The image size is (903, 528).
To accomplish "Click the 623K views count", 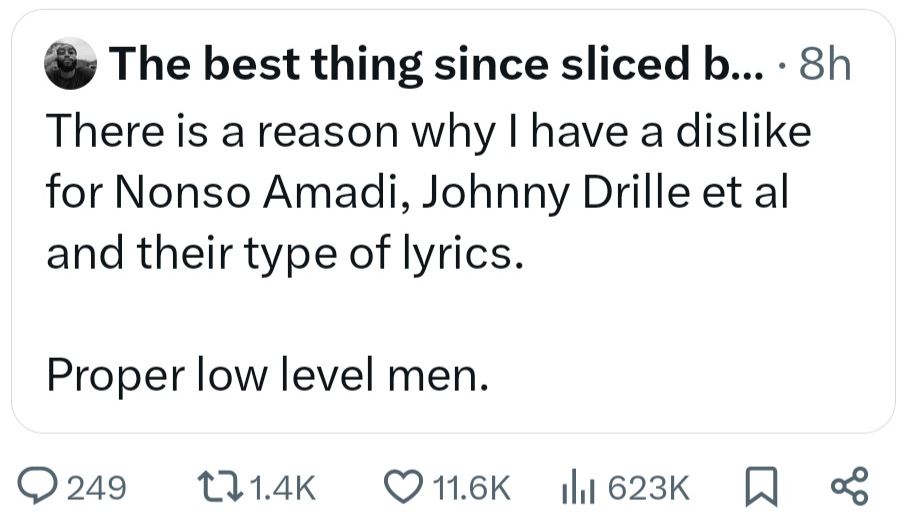I will [648, 487].
